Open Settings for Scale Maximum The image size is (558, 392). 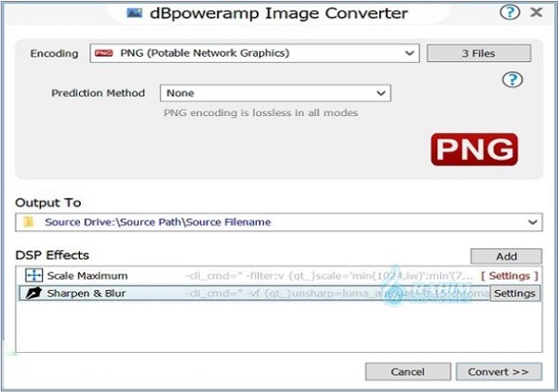pyautogui.click(x=510, y=276)
